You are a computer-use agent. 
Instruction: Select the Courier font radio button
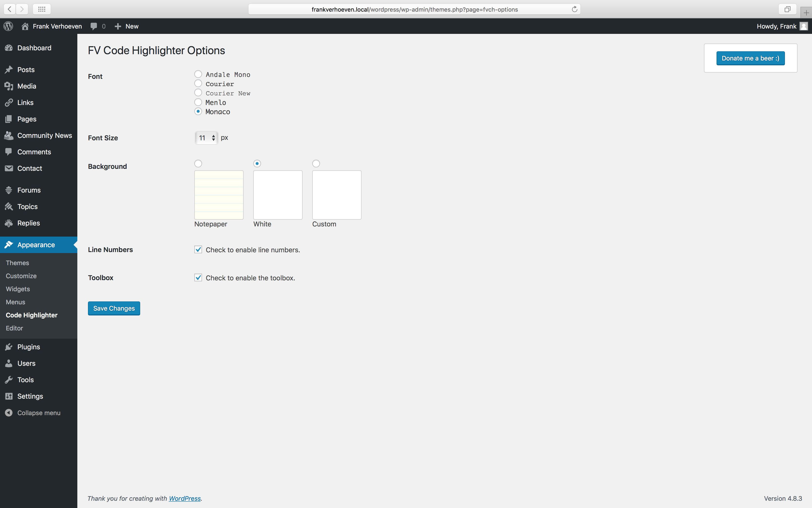click(198, 83)
